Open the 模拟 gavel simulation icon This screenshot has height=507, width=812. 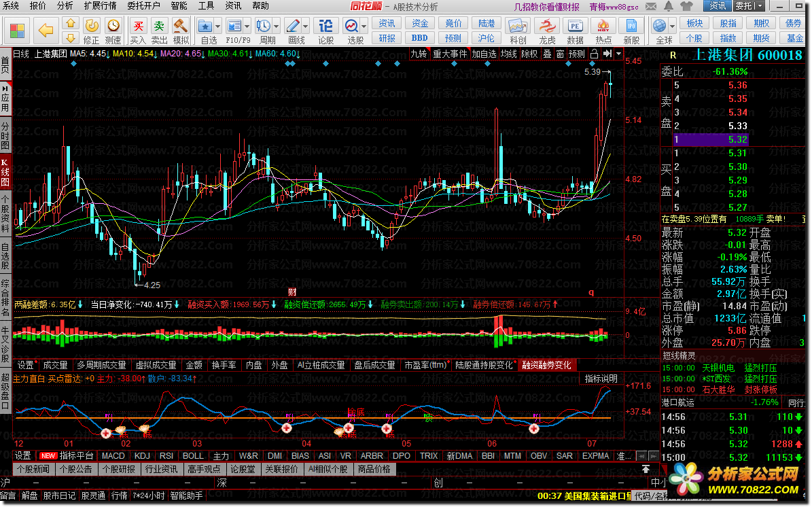[181, 27]
